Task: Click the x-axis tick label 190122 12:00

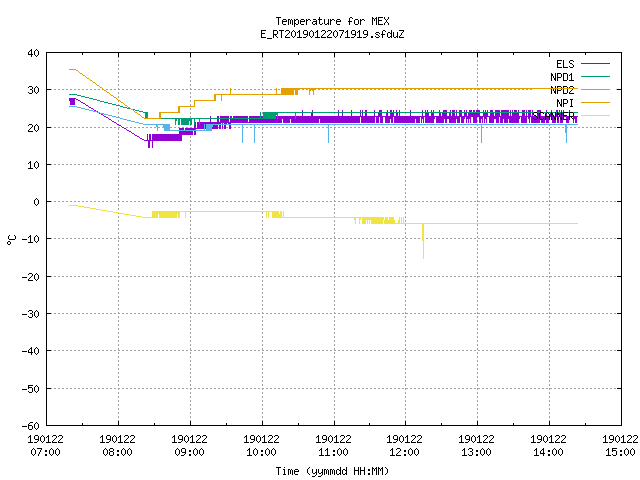Action: pos(404,446)
